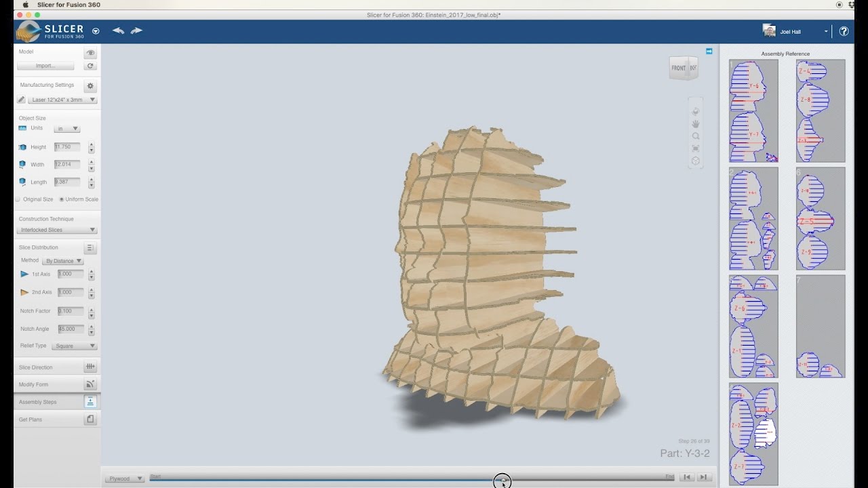This screenshot has width=868, height=488.
Task: Click the Notch Factor stepper arrows
Action: click(x=92, y=312)
